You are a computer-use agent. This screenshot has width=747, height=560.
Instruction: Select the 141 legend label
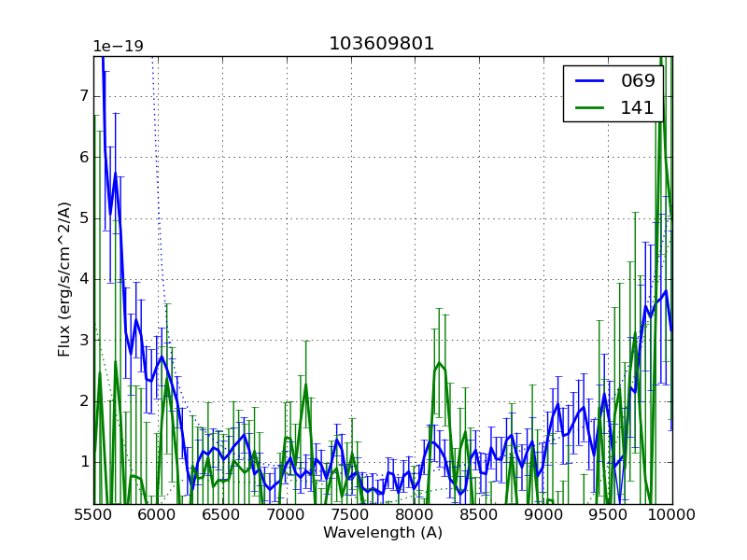click(x=638, y=107)
